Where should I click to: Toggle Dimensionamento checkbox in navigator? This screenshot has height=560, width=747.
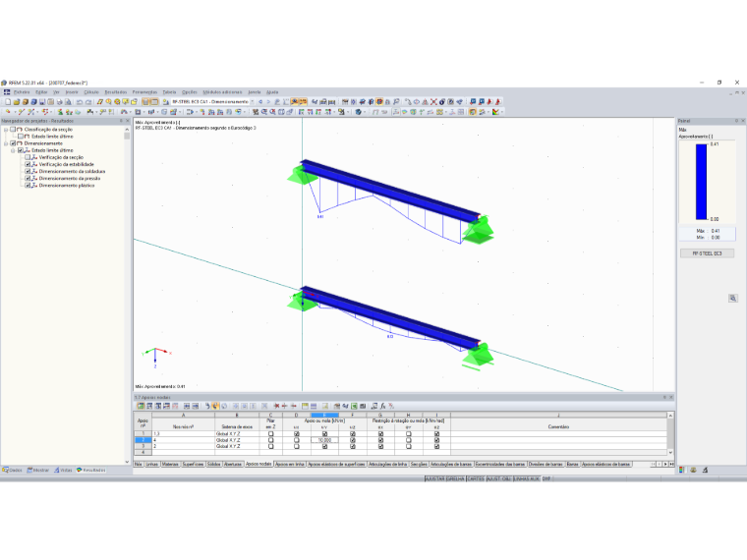14,143
